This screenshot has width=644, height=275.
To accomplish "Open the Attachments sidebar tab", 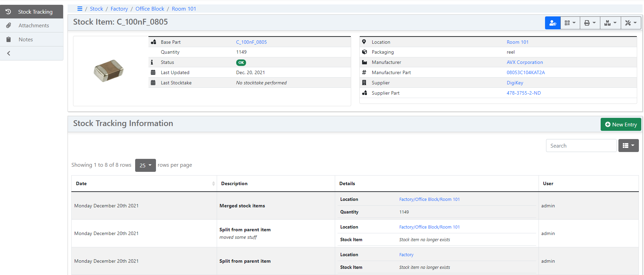I will [x=31, y=26].
